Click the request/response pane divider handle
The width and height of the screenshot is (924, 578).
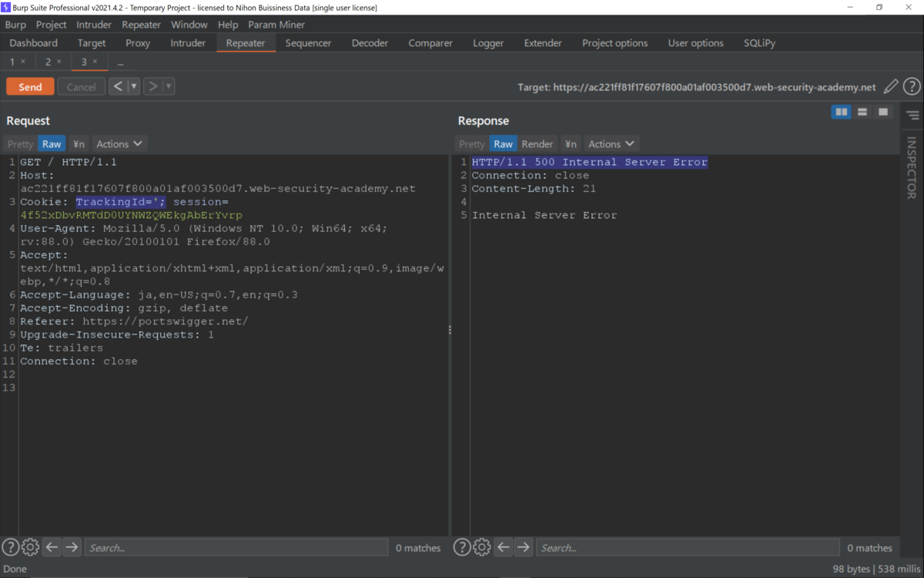tap(450, 330)
